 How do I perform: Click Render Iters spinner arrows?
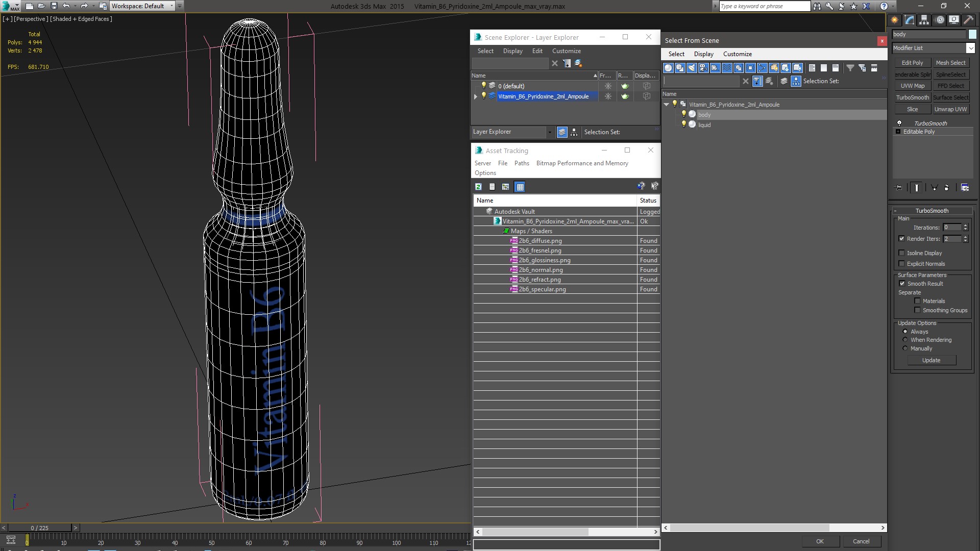pos(965,239)
